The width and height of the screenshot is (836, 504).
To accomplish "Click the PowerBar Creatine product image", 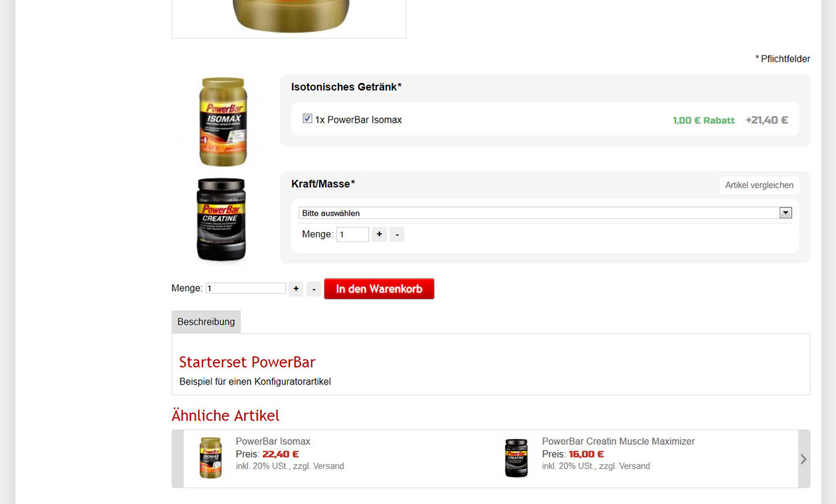I will tap(221, 220).
